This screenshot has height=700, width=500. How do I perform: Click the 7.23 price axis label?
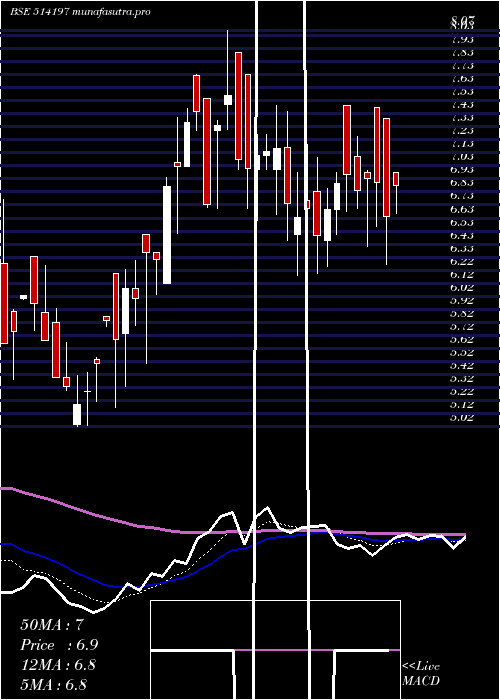click(x=462, y=131)
